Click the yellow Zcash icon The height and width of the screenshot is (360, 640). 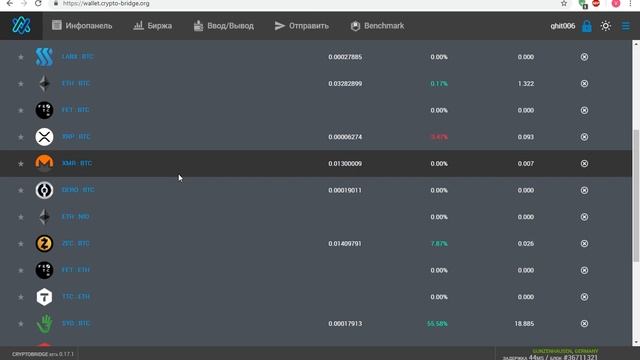44,243
